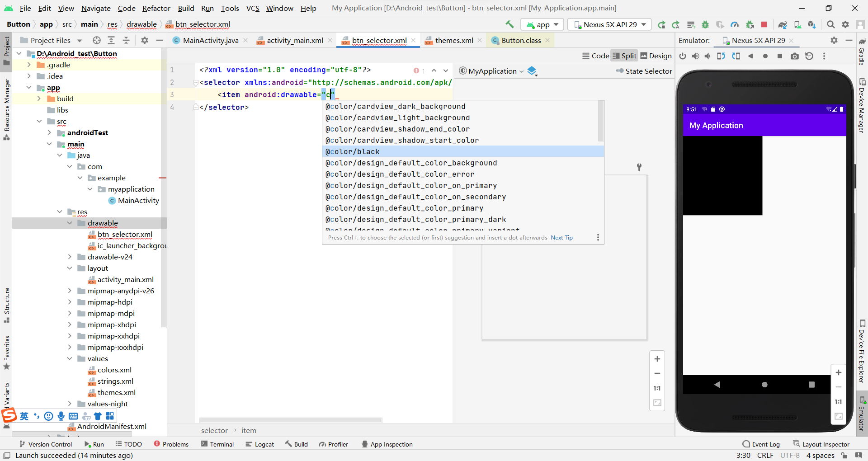Screen dimensions: 868x461
Task: Open the Profiler for the app
Action: (735, 24)
